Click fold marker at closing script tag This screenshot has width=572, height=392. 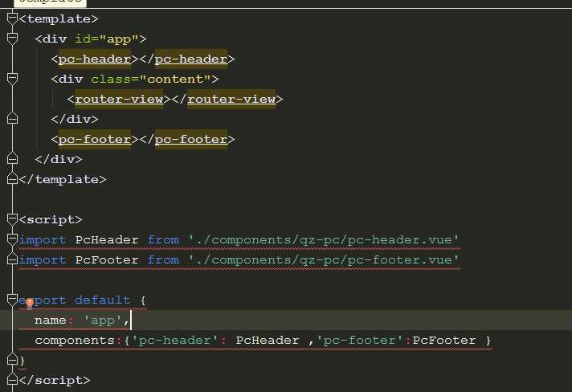(x=12, y=380)
